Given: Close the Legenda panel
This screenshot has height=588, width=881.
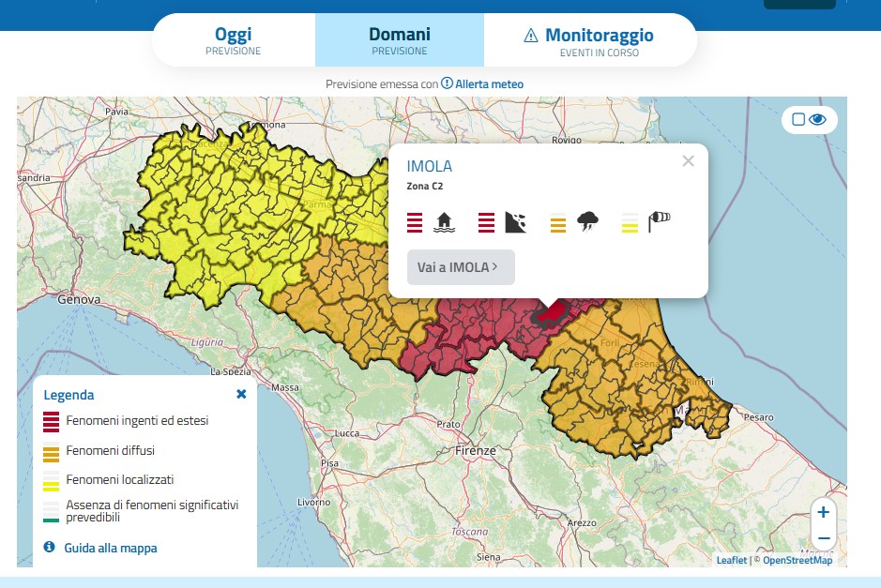Looking at the screenshot, I should [242, 394].
